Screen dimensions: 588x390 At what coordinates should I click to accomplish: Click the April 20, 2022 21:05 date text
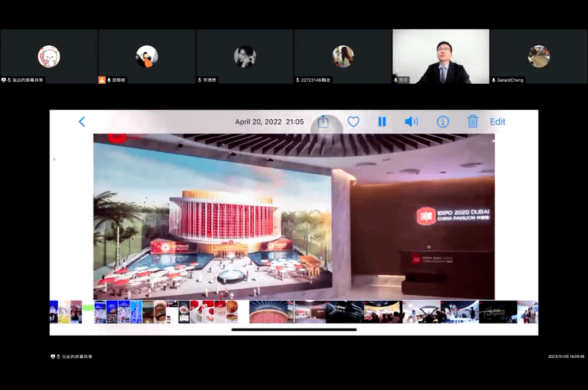coord(269,121)
